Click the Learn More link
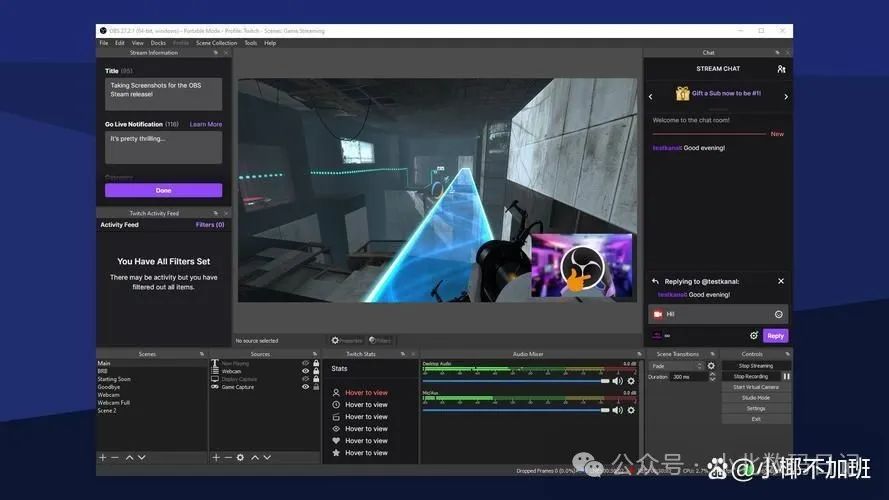 [x=206, y=124]
